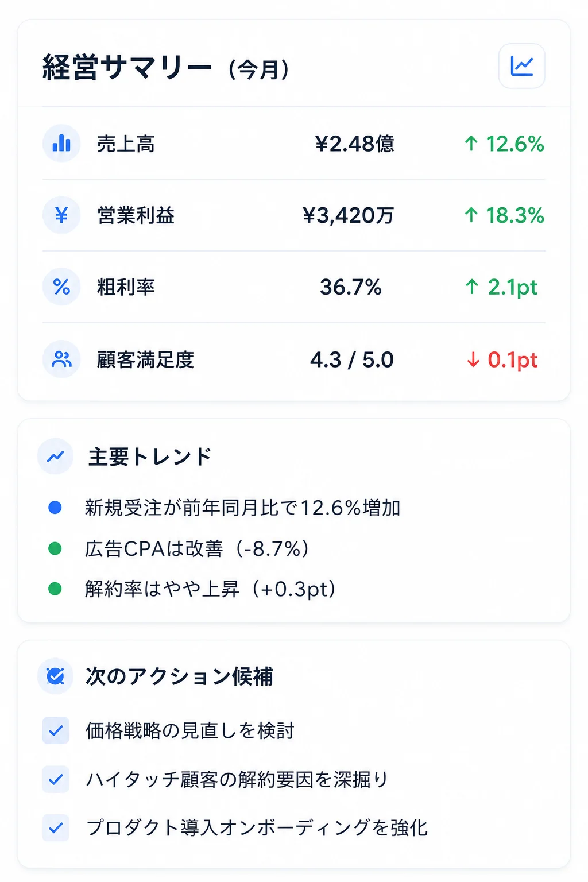Uncheck 価格戦略の見直しを検討 checkbox
588x882 pixels.
pyautogui.click(x=56, y=730)
